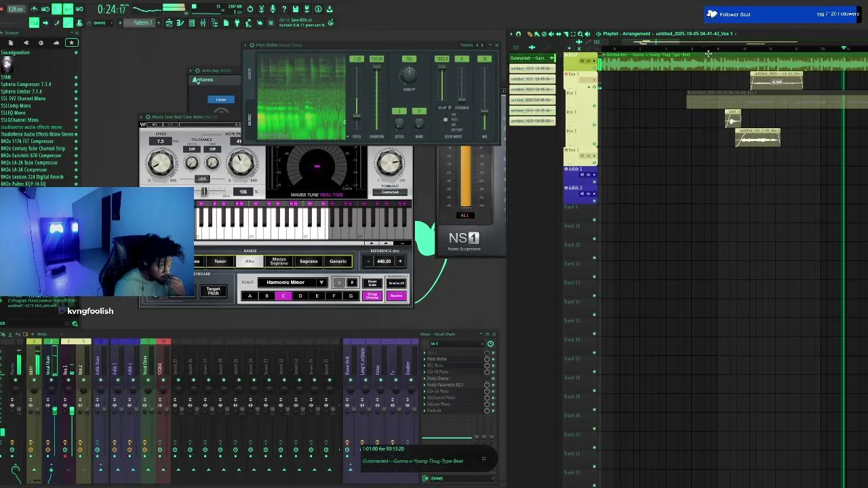The width and height of the screenshot is (868, 488).
Task: Open the microphone recording settings icon
Action: 273,9
